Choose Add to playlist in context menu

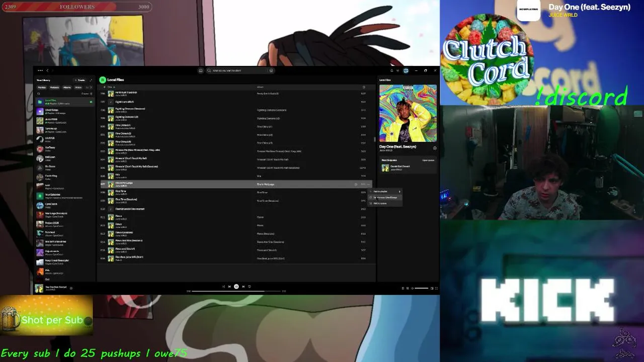(386, 192)
